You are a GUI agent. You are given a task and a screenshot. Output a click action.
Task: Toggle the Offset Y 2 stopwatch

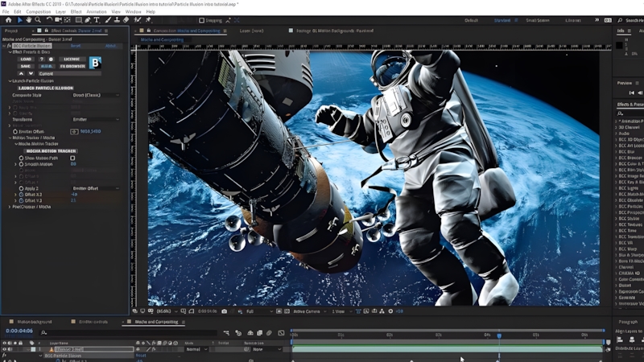pyautogui.click(x=22, y=200)
